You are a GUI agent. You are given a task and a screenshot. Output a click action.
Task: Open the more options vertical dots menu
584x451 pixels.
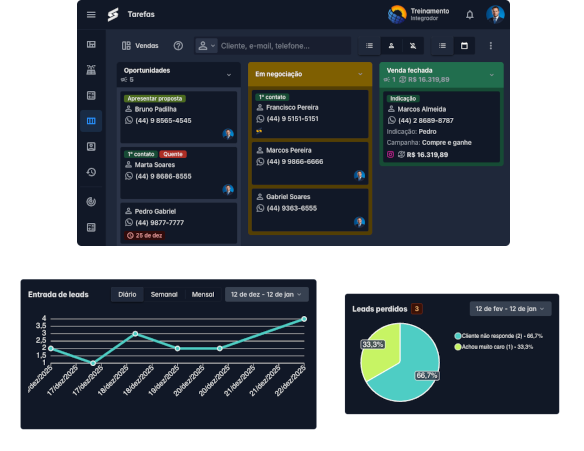pos(491,46)
